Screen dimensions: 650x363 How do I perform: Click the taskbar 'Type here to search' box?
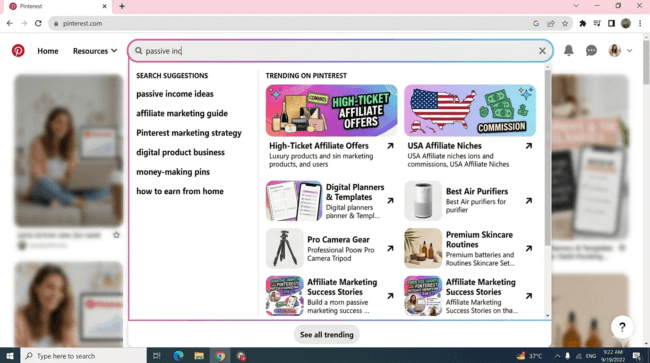[83, 356]
